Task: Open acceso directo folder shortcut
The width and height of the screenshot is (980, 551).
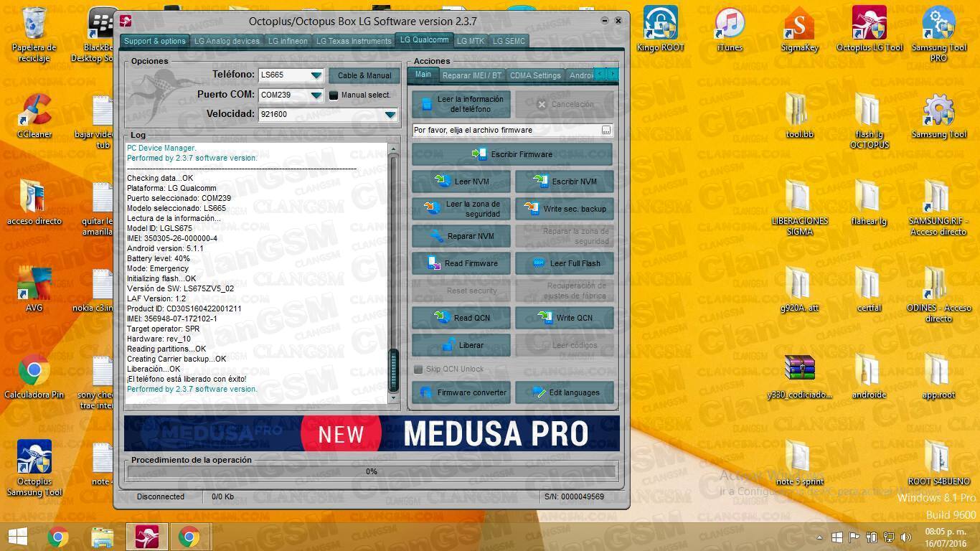Action: click(x=34, y=202)
